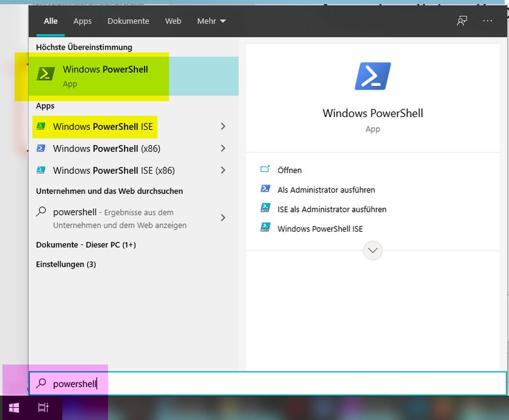Click the PowerShell ISE (x86) icon
The height and width of the screenshot is (420, 509).
tap(41, 170)
